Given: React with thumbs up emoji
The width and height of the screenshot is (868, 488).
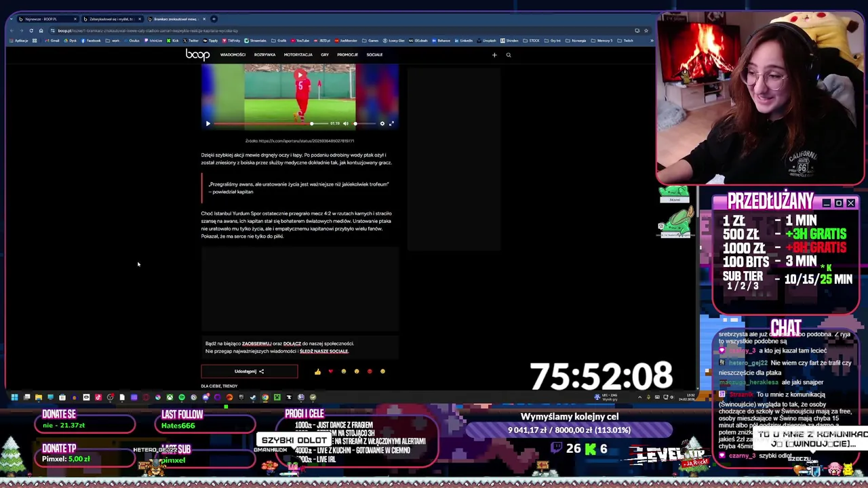Looking at the screenshot, I should click(x=317, y=371).
